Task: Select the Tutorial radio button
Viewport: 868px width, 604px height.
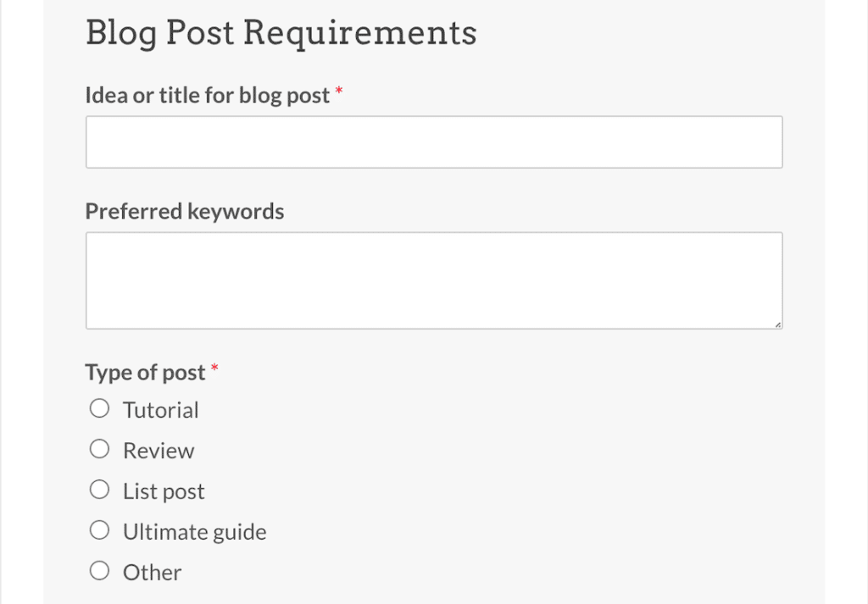Action: (x=99, y=407)
